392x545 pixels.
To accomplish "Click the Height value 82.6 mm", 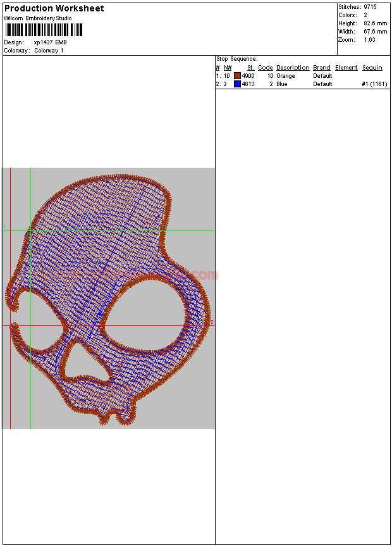I will [376, 23].
